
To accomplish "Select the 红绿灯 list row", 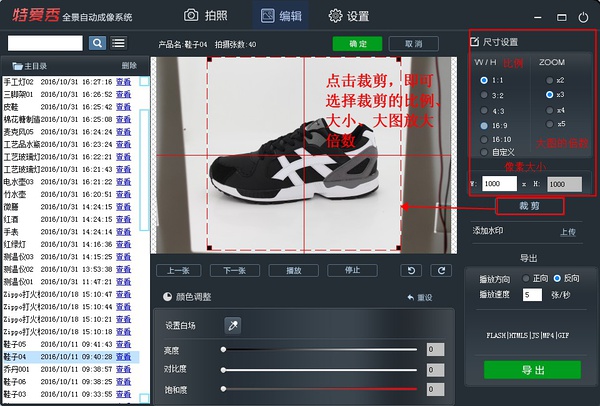I will 71,244.
